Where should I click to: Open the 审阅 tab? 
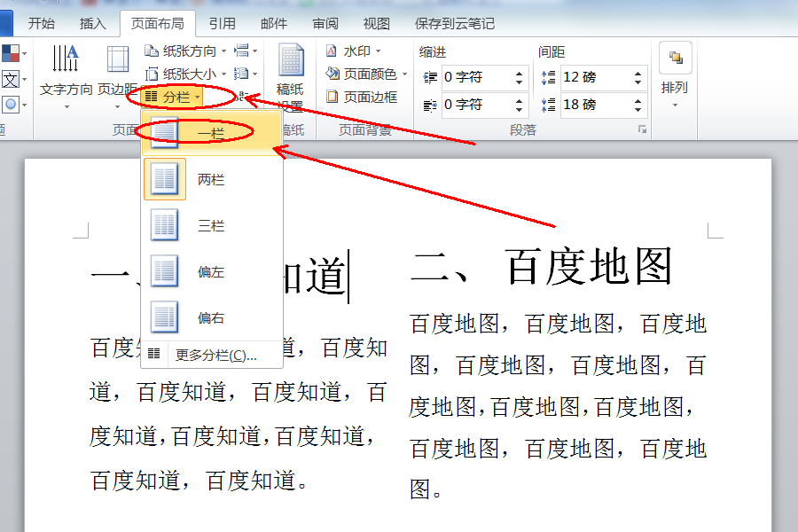tap(325, 23)
